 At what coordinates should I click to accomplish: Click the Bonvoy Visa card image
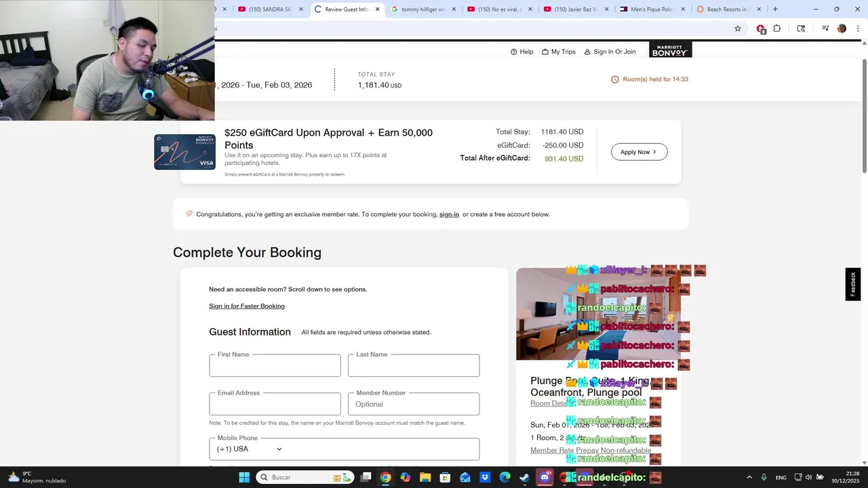184,152
